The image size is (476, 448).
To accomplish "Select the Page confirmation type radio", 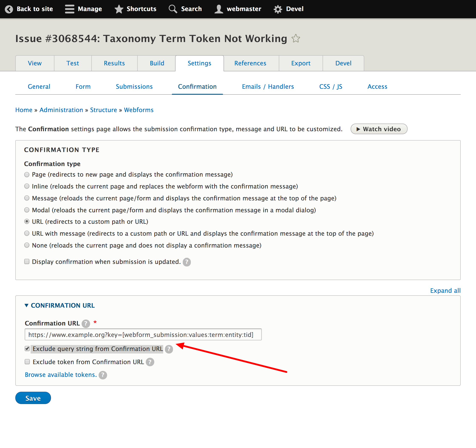I will [x=27, y=174].
